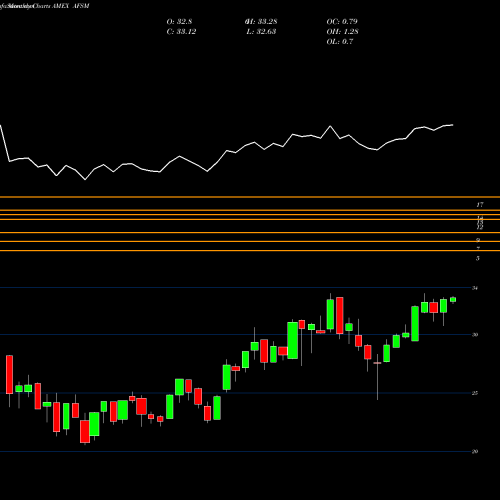This screenshot has width=500, height=500.
Task: Click the OC: 0.79 readout
Action: pyautogui.click(x=342, y=22)
